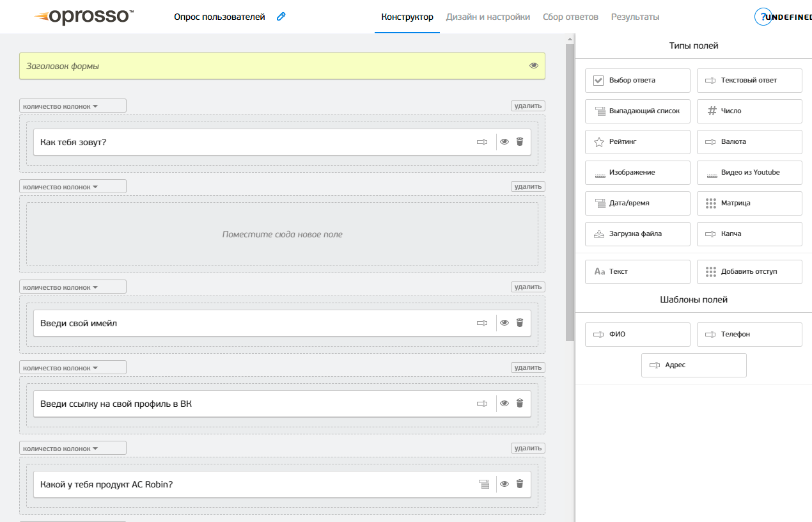This screenshot has width=812, height=522.
Task: Delete the 'Как тебя зовут?' field with trash icon
Action: 520,142
